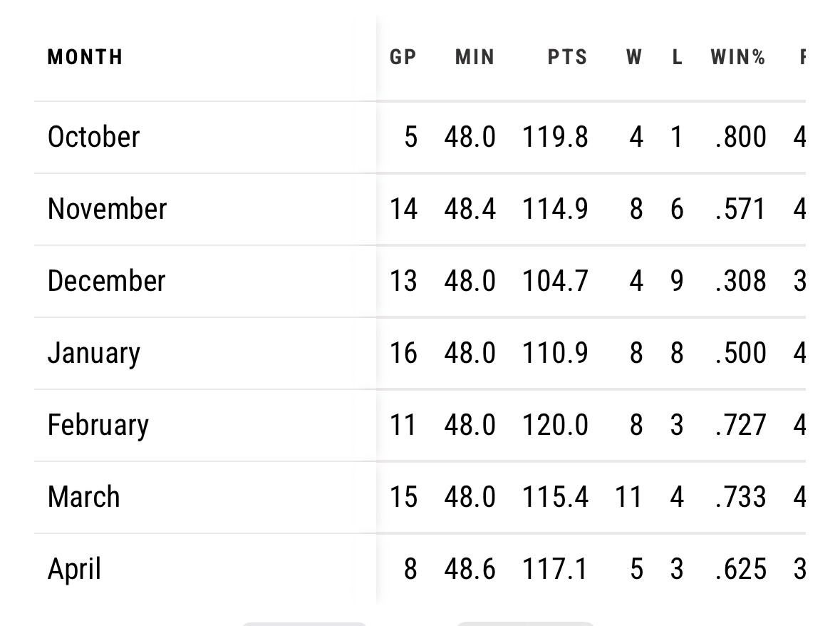Select the October row label
Image resolution: width=840 pixels, height=626 pixels.
[x=94, y=137]
